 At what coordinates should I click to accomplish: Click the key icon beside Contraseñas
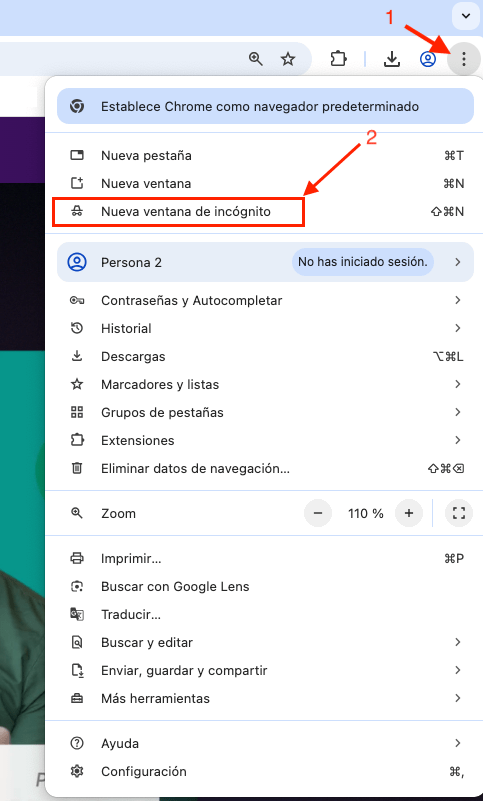[x=77, y=300]
